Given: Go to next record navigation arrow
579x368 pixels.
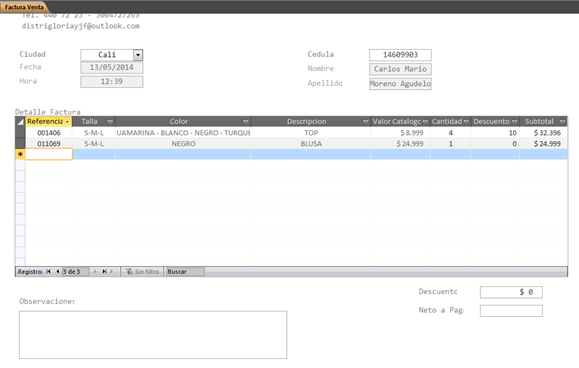Looking at the screenshot, I should click(95, 272).
